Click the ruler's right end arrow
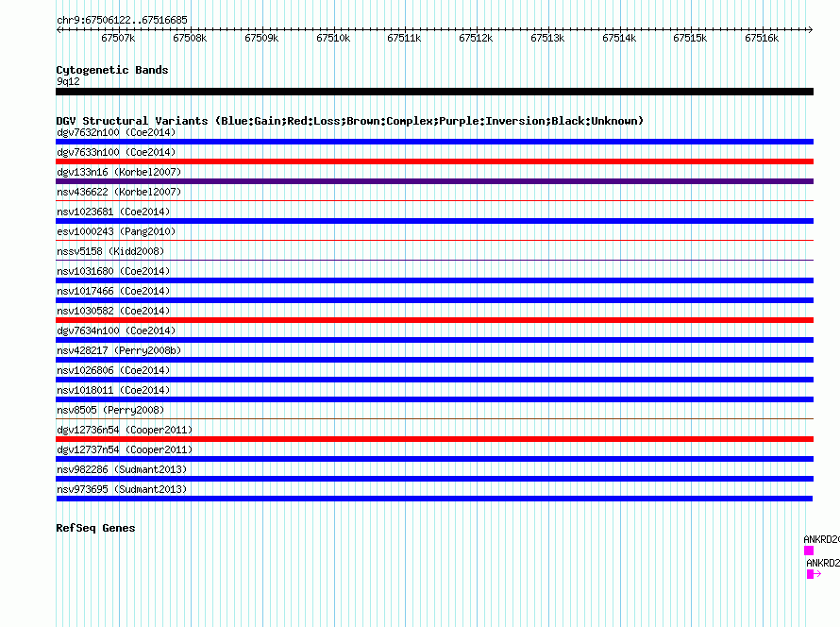840x627 pixels. (811, 29)
